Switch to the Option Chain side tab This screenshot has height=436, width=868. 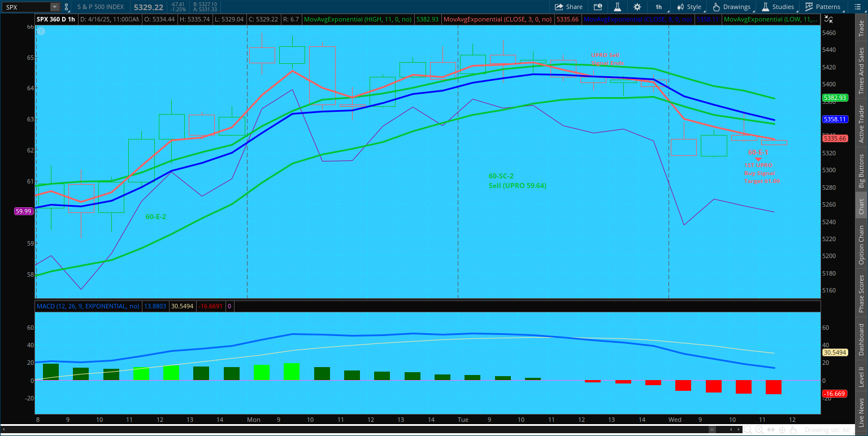861,245
